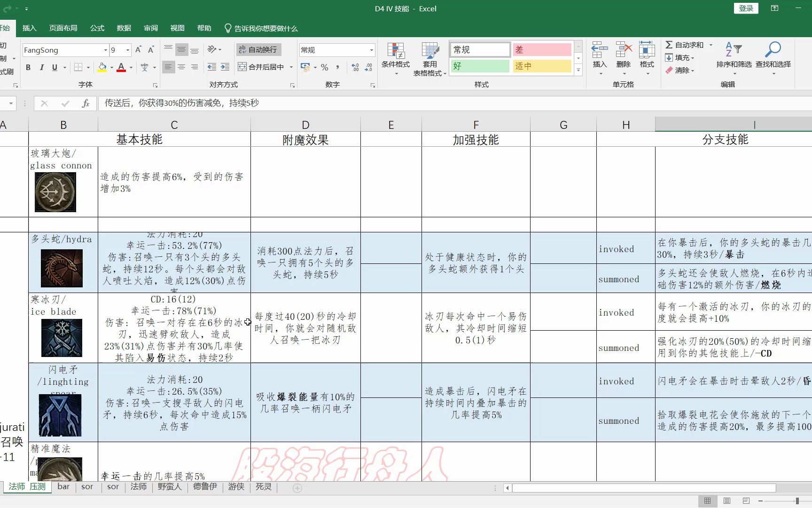This screenshot has width=812, height=508.
Task: Toggle bottom align button
Action: tap(195, 49)
